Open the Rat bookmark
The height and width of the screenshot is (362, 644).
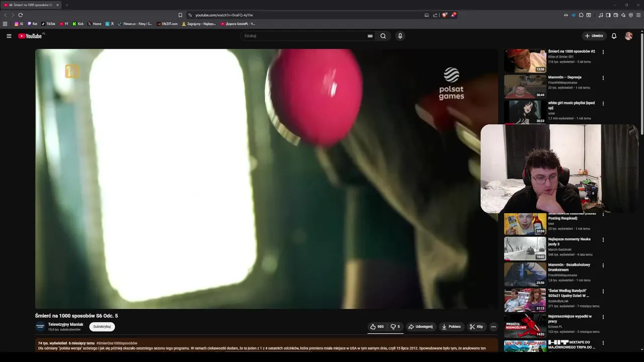[32, 24]
